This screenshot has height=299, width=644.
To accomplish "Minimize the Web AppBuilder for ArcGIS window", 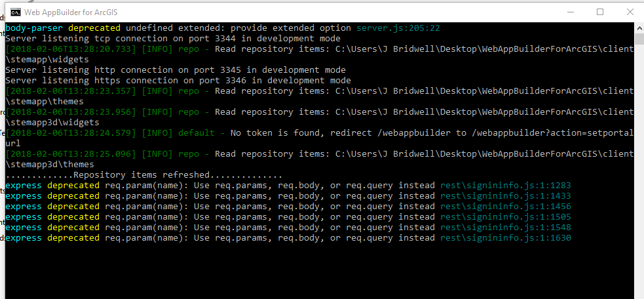I will 570,12.
